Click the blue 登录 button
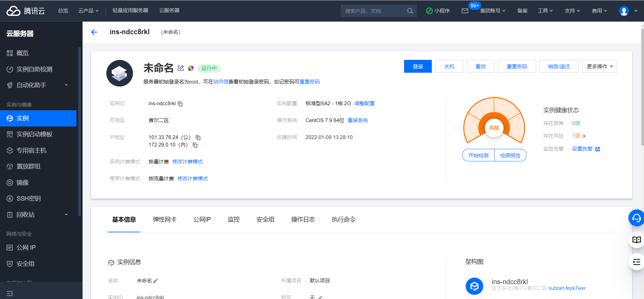The width and height of the screenshot is (644, 299). 418,67
